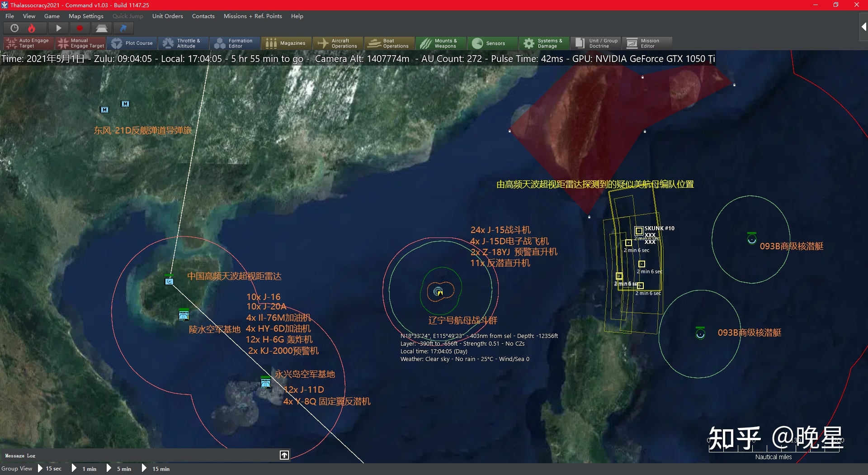Open the Missions + Ref. Points menu

[253, 16]
